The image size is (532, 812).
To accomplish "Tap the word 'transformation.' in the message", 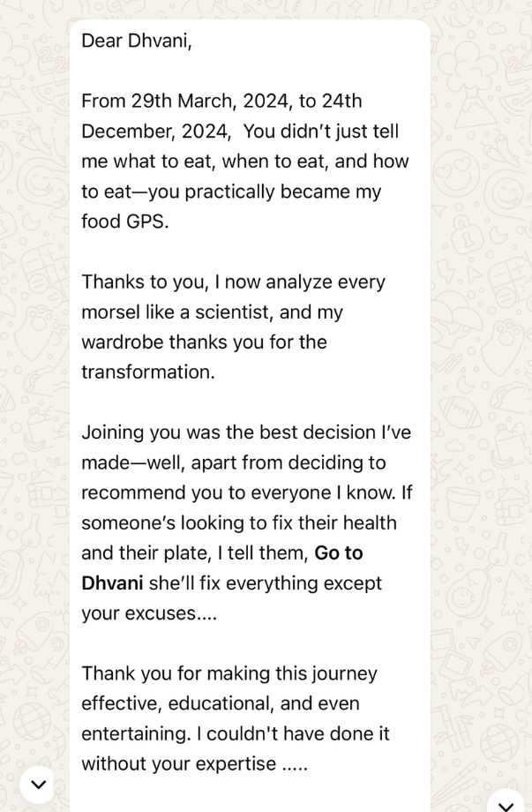I will (147, 372).
